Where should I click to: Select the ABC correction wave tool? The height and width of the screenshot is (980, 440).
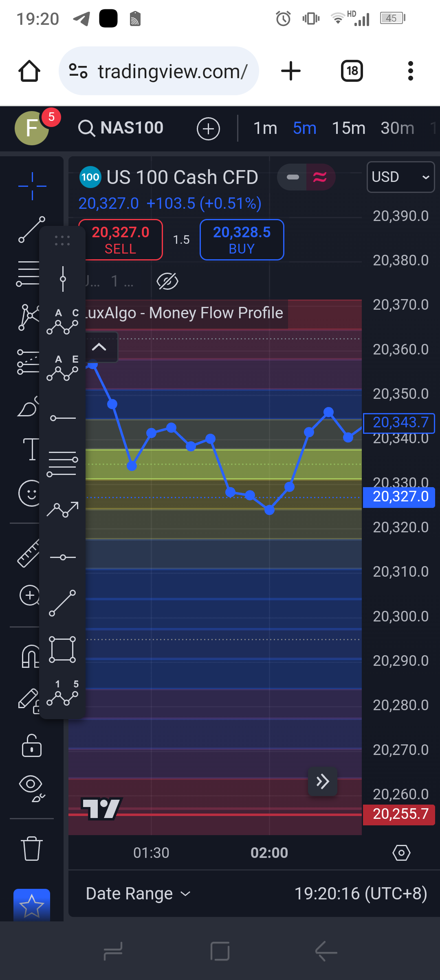tap(62, 322)
